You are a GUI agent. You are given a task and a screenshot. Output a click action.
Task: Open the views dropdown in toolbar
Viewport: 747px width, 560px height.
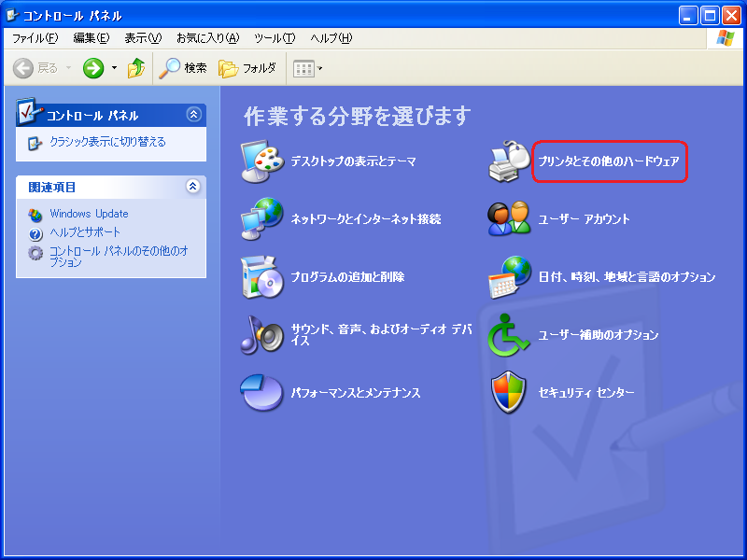308,68
